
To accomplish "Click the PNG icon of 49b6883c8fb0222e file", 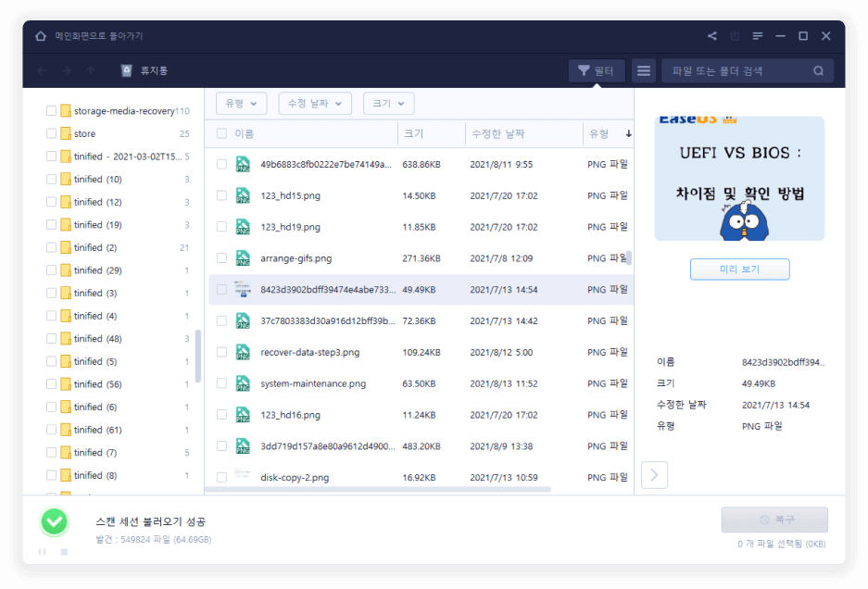I will coord(243,165).
